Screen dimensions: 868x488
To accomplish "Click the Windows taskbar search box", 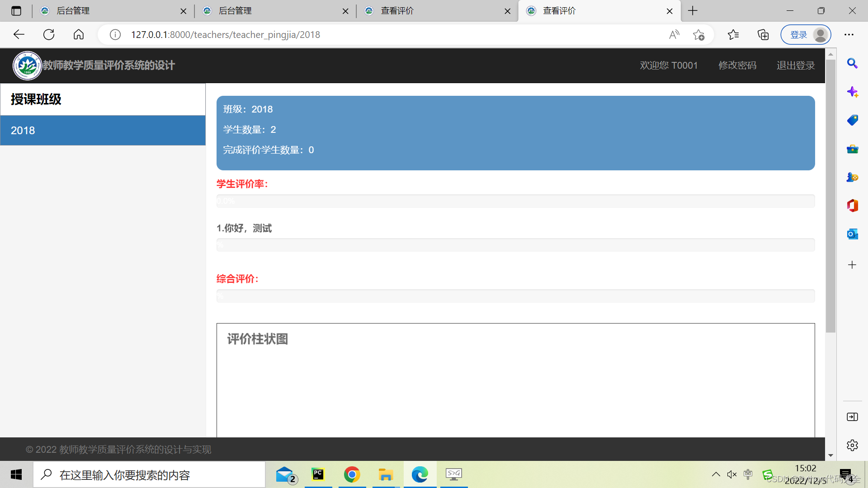I will click(x=149, y=475).
